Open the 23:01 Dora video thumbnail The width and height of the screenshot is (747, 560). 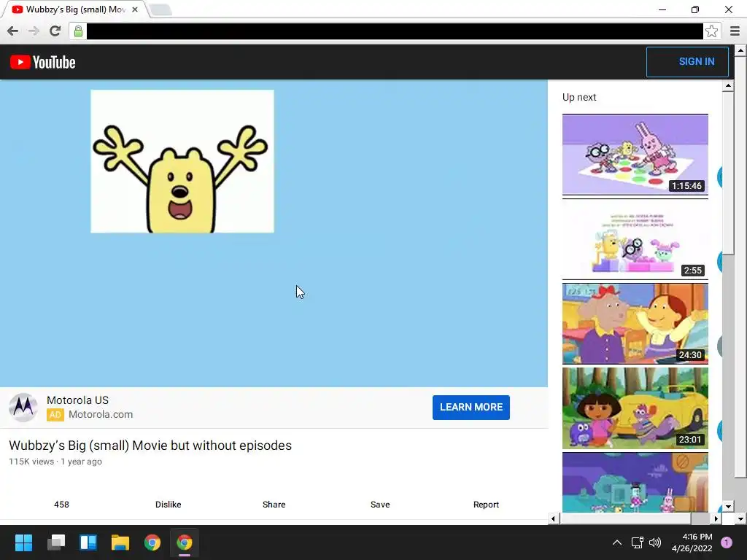coord(635,408)
